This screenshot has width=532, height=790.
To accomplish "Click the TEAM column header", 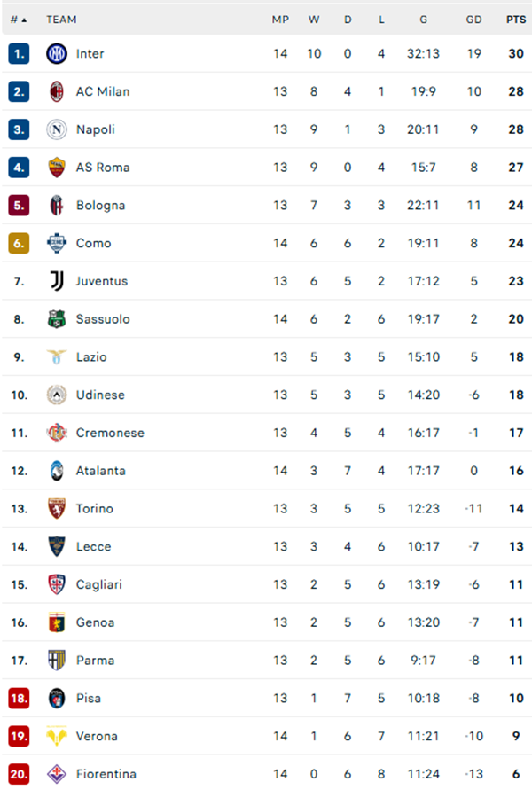I will [62, 19].
